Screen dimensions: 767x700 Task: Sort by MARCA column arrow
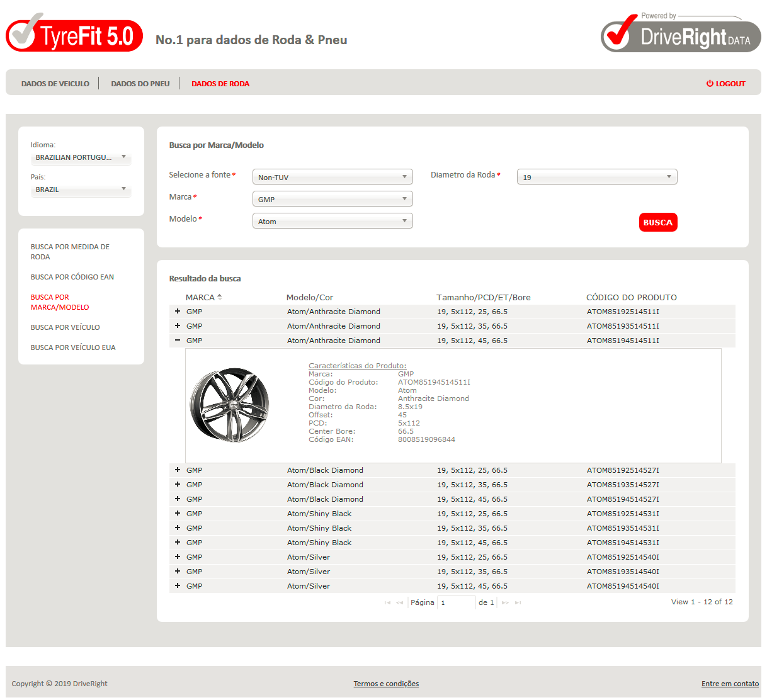[220, 297]
